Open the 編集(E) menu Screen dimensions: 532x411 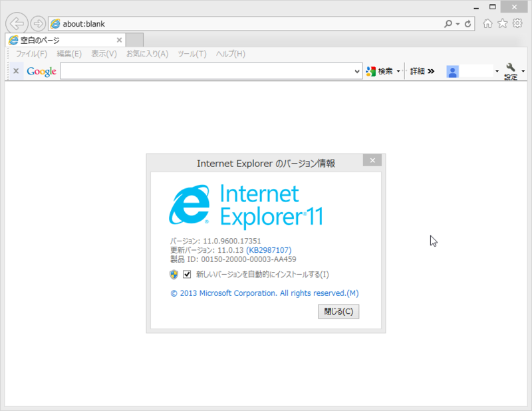(x=69, y=54)
